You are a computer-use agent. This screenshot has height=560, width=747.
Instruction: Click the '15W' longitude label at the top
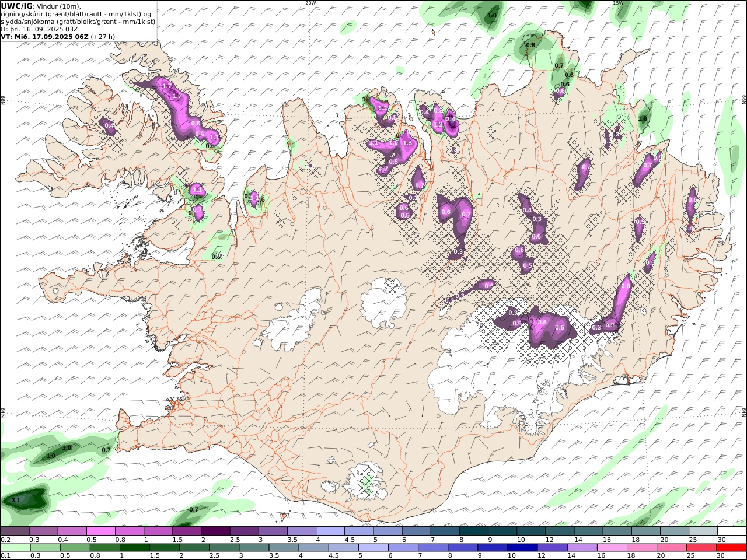(x=618, y=3)
